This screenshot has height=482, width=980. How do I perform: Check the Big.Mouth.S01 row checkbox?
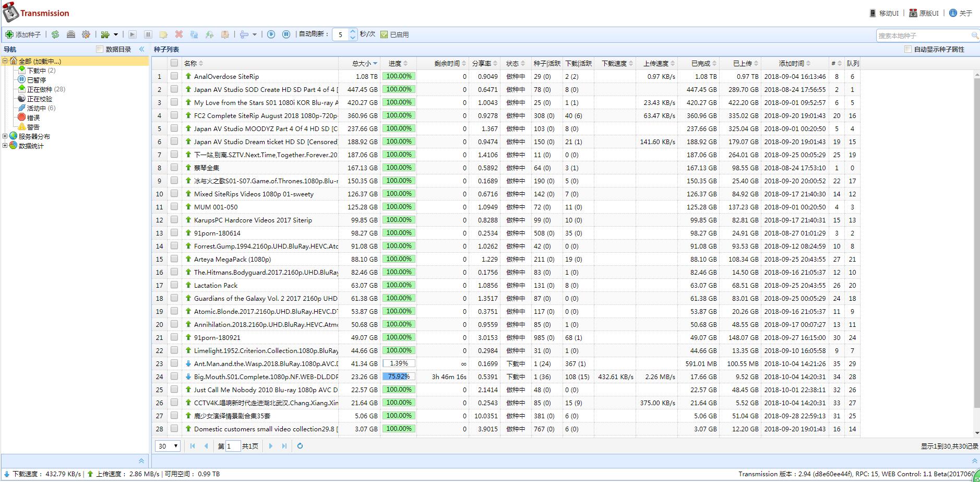click(x=174, y=377)
